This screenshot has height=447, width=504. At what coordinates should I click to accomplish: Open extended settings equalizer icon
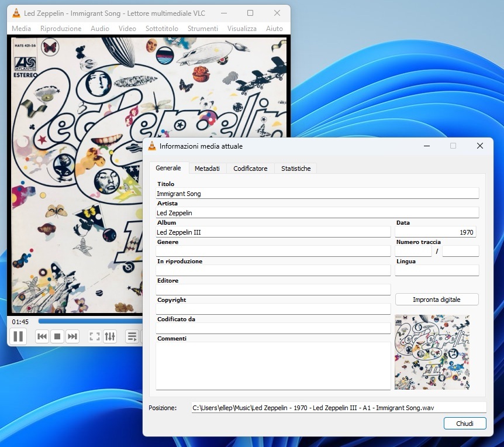click(x=109, y=336)
